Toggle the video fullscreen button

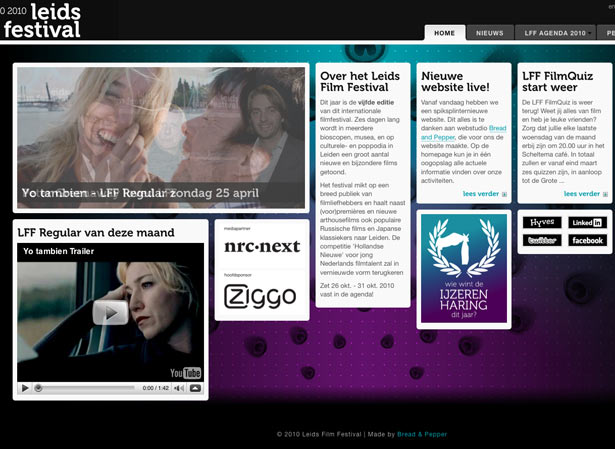pyautogui.click(x=195, y=387)
